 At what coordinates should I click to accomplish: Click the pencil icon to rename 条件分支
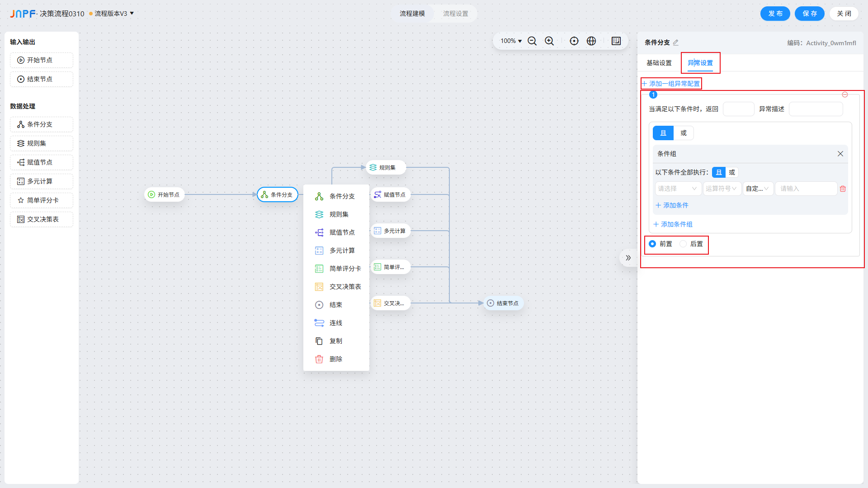(x=676, y=43)
